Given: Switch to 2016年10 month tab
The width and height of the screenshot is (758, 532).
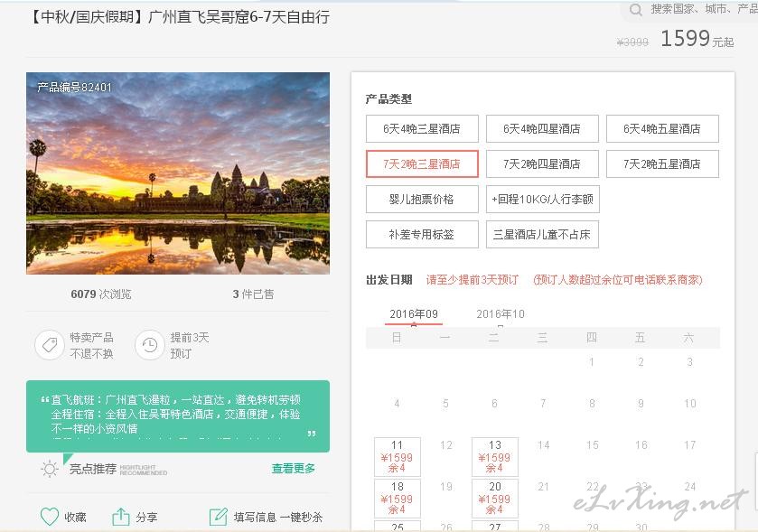Looking at the screenshot, I should coord(501,314).
